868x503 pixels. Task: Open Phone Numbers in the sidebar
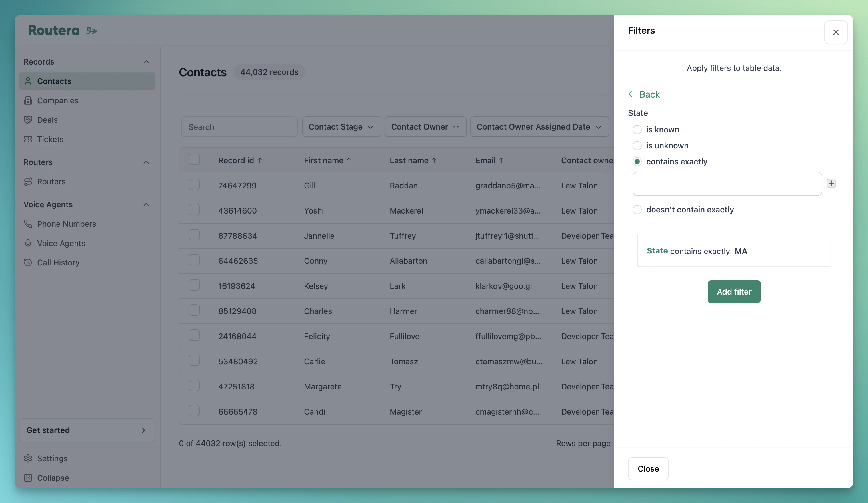click(87, 224)
